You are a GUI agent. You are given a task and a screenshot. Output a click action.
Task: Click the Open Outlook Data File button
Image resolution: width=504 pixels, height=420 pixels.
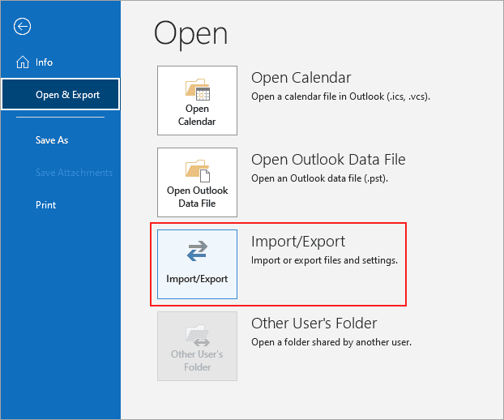197,182
